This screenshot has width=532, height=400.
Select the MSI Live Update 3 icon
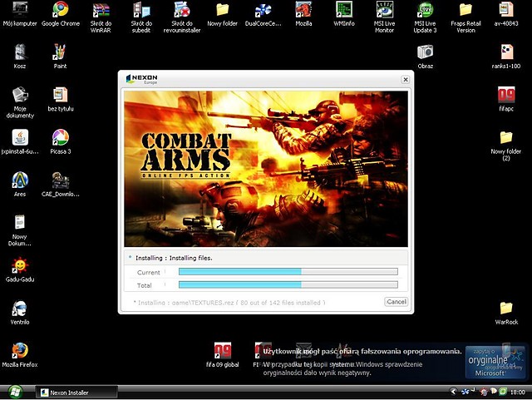click(425, 17)
